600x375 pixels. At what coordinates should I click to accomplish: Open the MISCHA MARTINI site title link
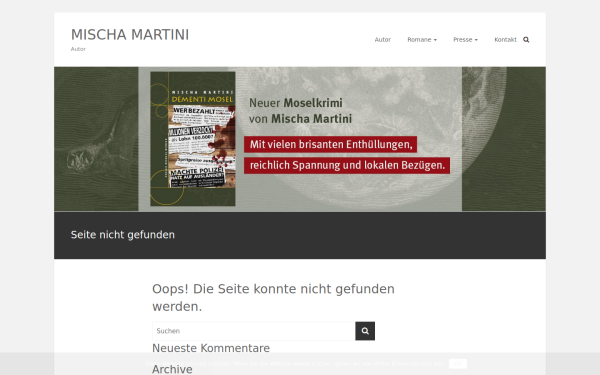(x=130, y=35)
